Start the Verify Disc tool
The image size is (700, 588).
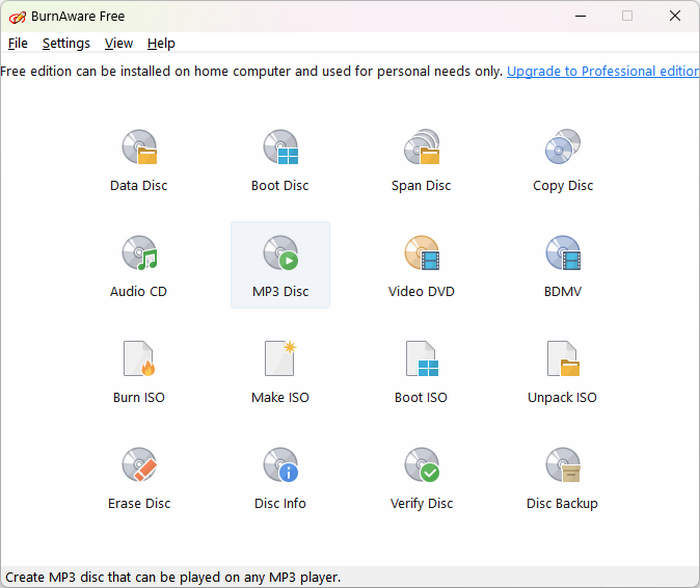pyautogui.click(x=421, y=477)
